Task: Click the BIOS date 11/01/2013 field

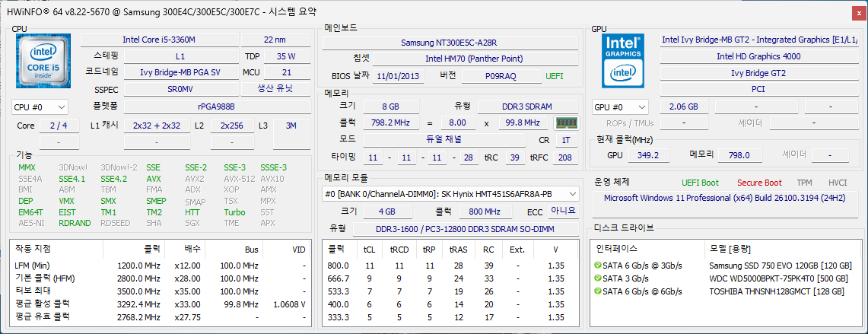Action: pyautogui.click(x=399, y=76)
